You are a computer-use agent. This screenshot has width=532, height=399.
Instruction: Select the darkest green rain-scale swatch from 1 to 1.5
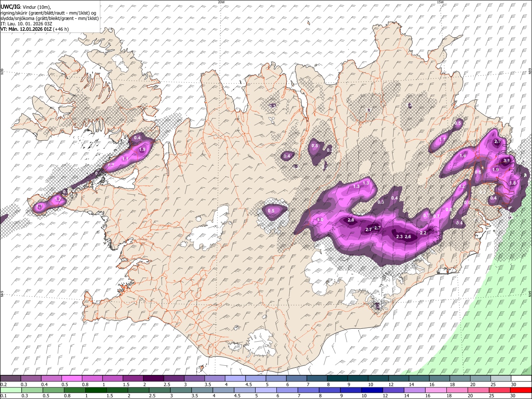point(96,390)
